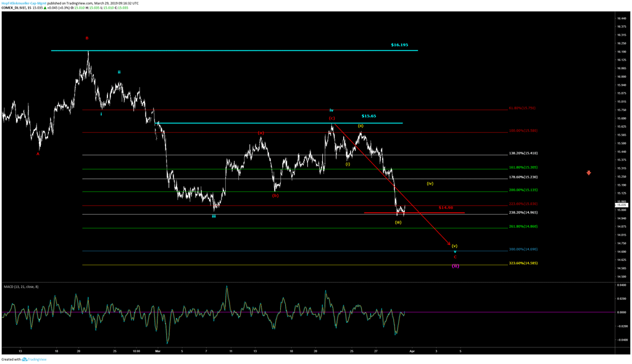This screenshot has width=632, height=364.
Task: Click the 0.0000 value on the MACD scale
Action: coord(622,312)
